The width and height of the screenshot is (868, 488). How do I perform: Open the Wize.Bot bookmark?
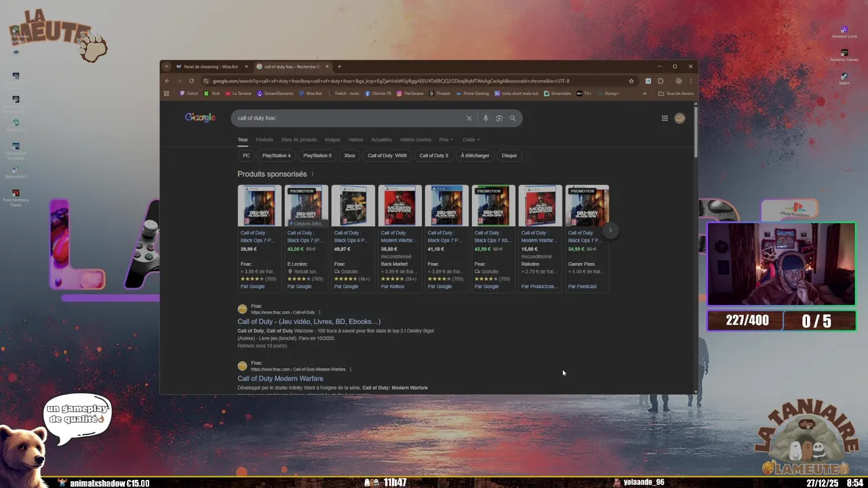[311, 94]
